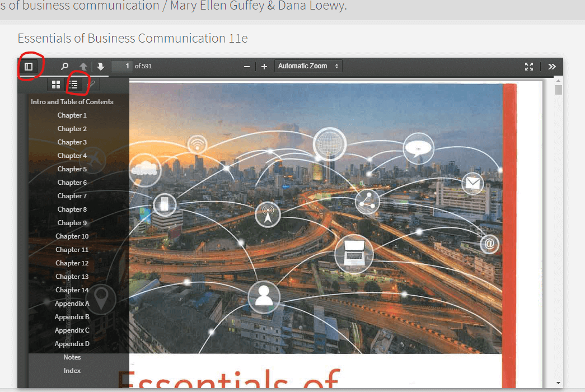Zoom out using the minus icon
Screen dimensions: 585x392
pyautogui.click(x=246, y=66)
